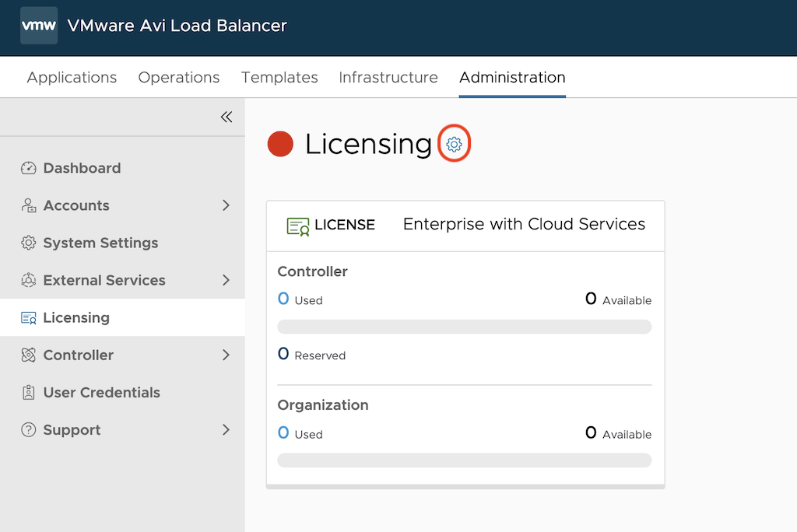This screenshot has height=532, width=797.
Task: Expand the Controller submenu chevron
Action: (x=226, y=355)
